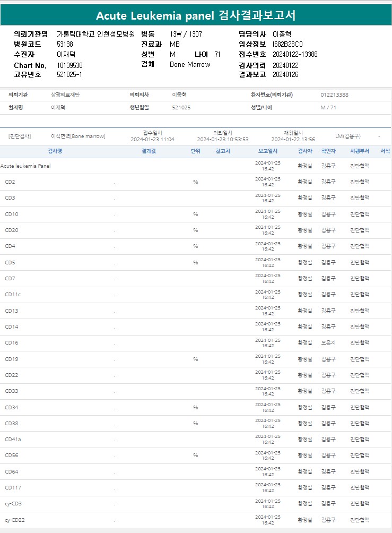Click the CD11c test name
The width and height of the screenshot is (392, 533).
click(13, 295)
